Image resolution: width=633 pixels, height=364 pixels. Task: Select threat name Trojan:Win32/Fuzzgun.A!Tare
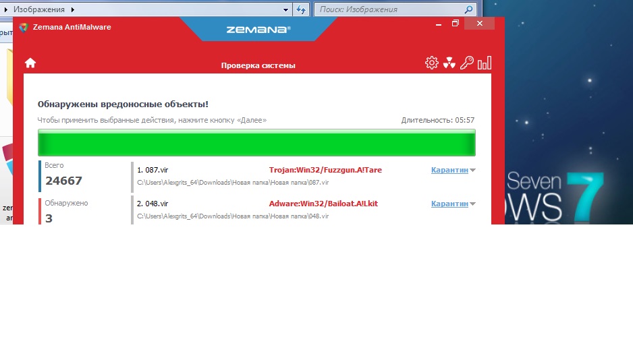tap(325, 170)
